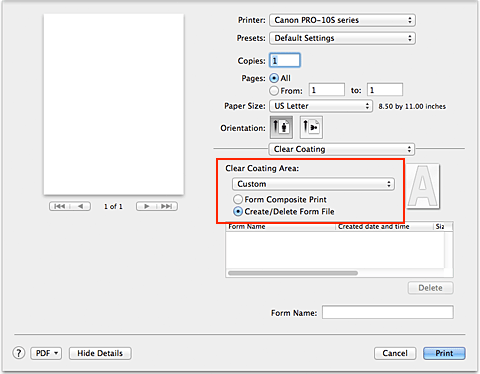Click the Hide Details button
The height and width of the screenshot is (374, 480).
[100, 353]
